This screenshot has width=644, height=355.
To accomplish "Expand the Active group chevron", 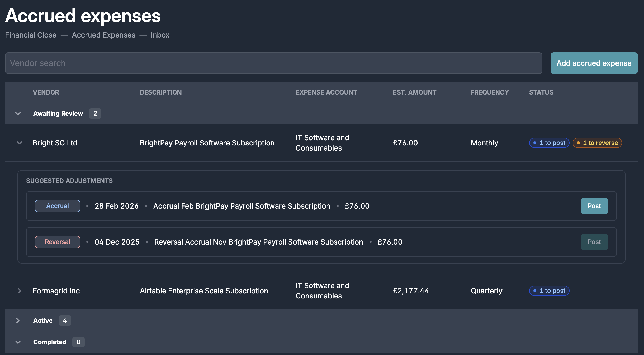I will coord(18,320).
